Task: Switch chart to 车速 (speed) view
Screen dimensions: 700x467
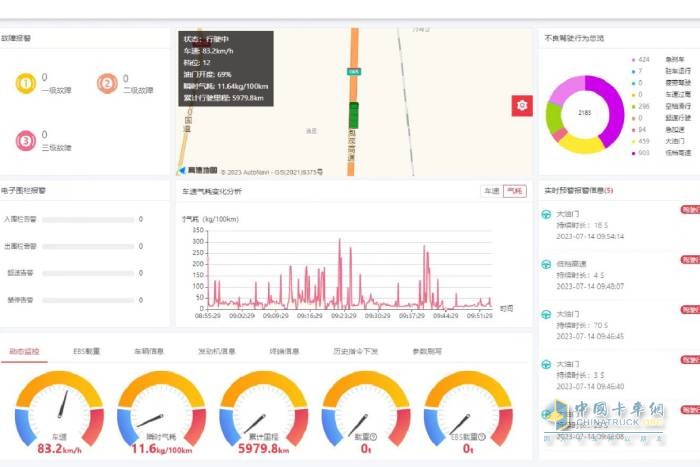Action: click(492, 191)
